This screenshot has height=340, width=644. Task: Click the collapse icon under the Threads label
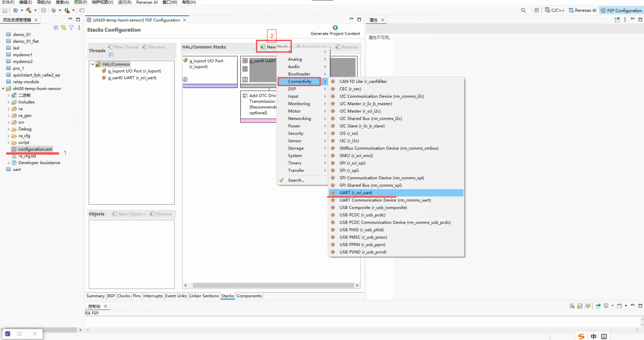coord(111,55)
